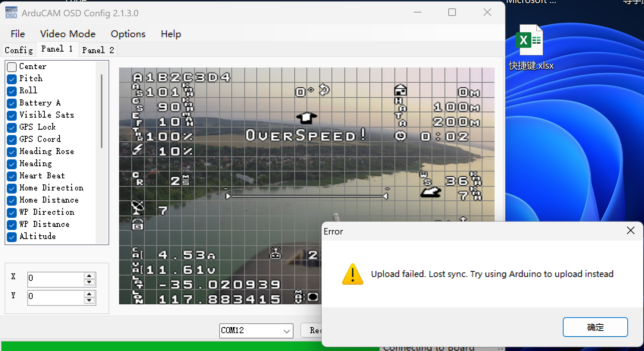The height and width of the screenshot is (351, 644).
Task: Toggle the Home Distance checkbox
Action: [12, 200]
